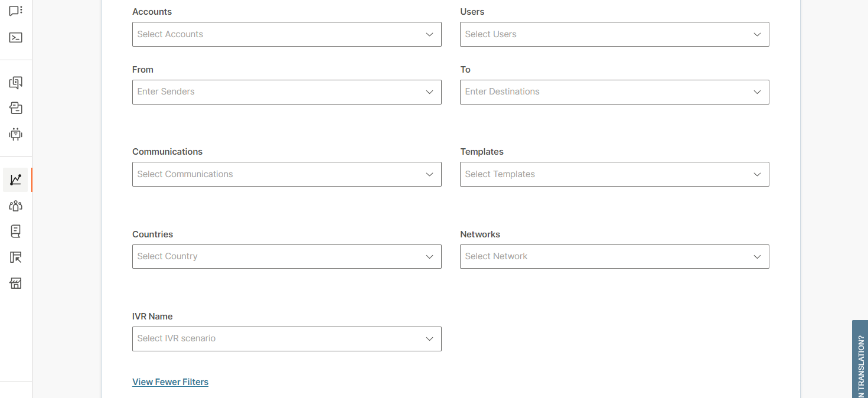The width and height of the screenshot is (868, 398).
Task: Open the people group sidebar icon
Action: [16, 205]
